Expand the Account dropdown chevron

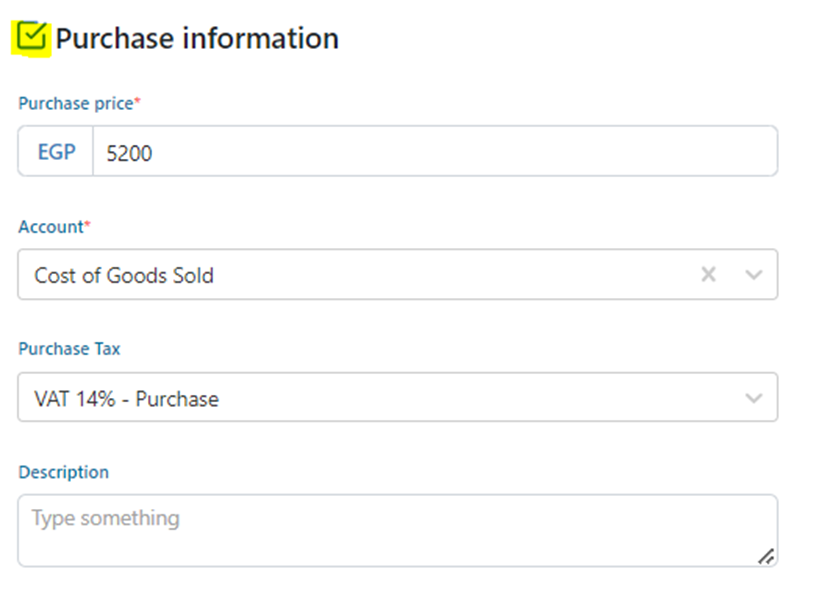754,275
